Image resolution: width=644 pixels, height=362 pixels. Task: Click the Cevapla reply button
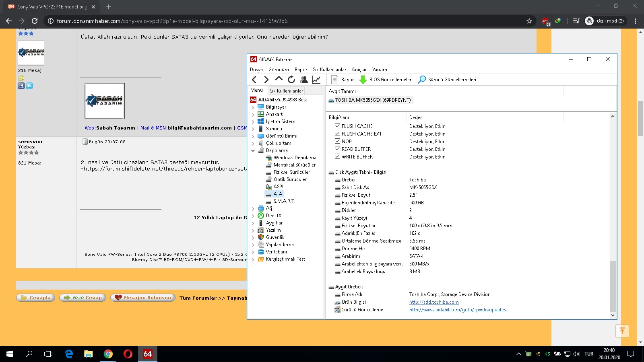[36, 298]
